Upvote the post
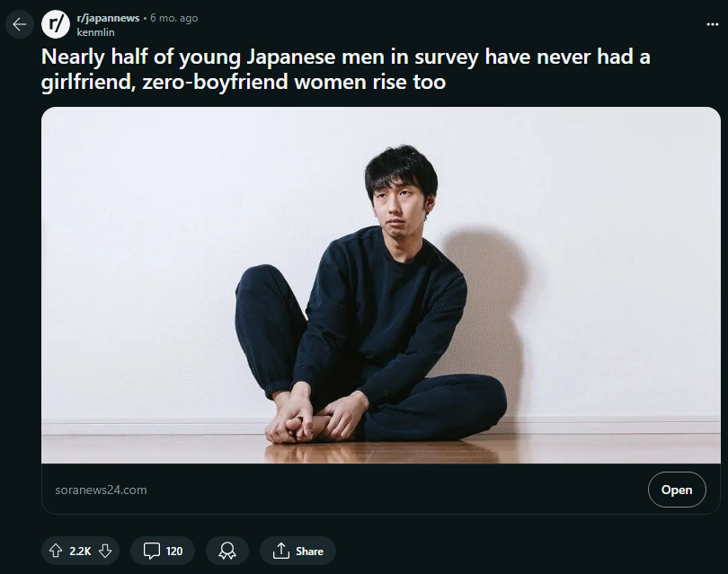Screen dimensions: 728x574 pyautogui.click(x=56, y=551)
